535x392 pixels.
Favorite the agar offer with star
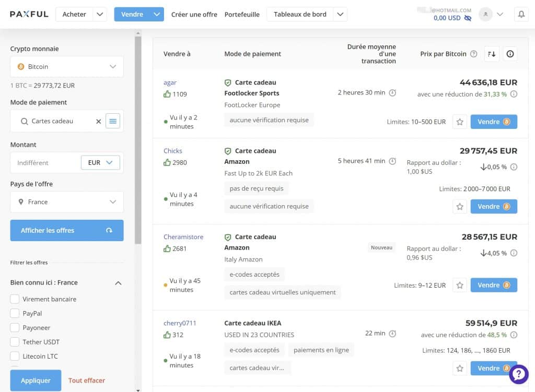tap(460, 122)
